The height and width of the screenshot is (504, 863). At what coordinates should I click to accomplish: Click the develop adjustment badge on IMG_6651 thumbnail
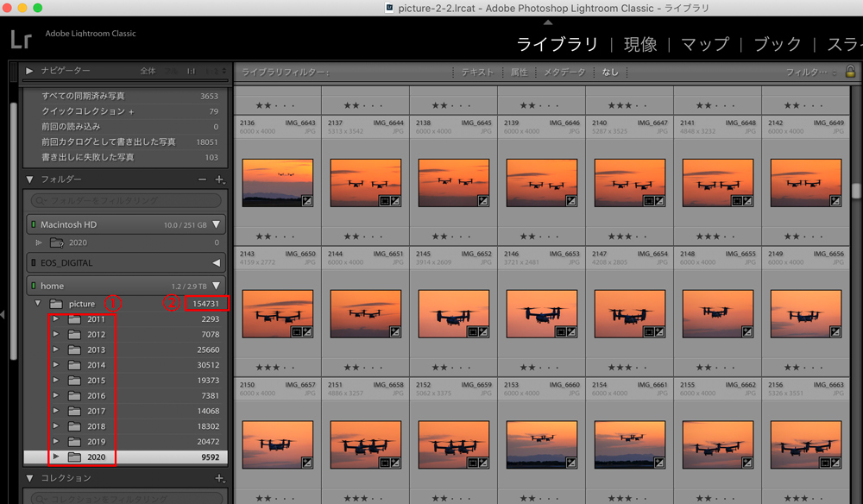coord(396,331)
